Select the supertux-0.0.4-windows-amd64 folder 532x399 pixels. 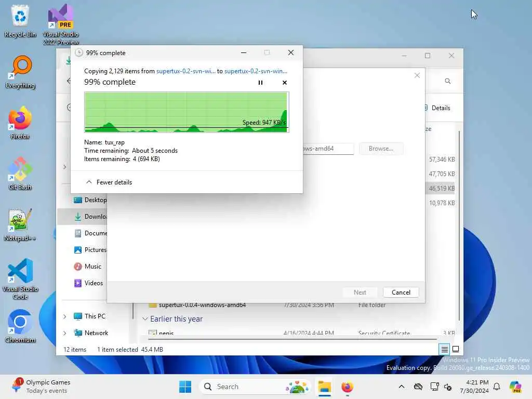click(x=202, y=305)
